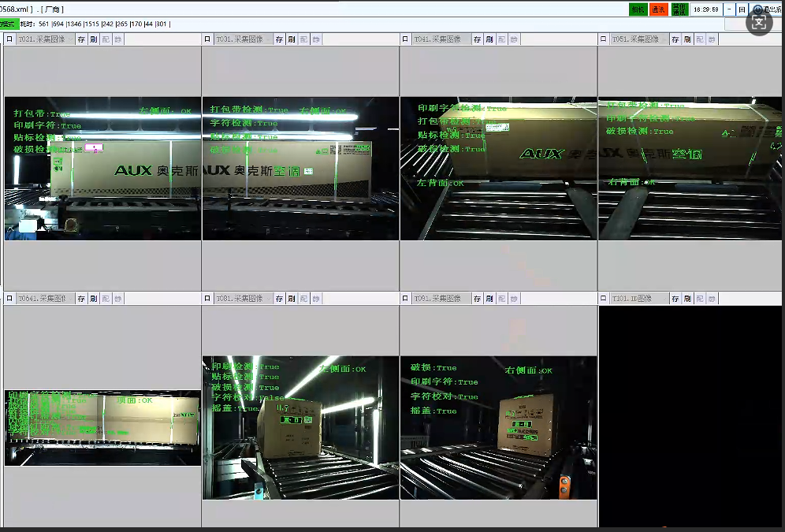Click the green 相机 button
Viewport: 785px width, 532px height.
[x=638, y=9]
